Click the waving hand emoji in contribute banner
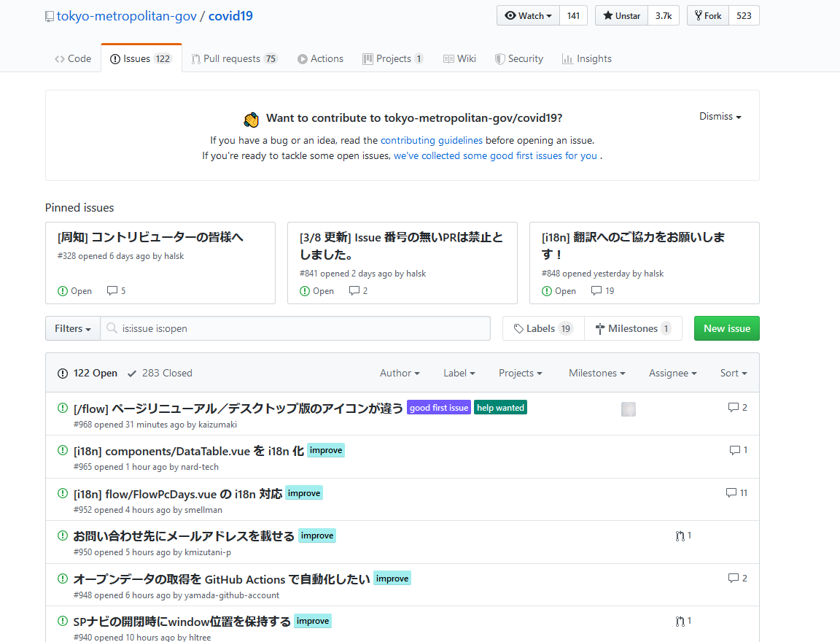 coord(251,119)
